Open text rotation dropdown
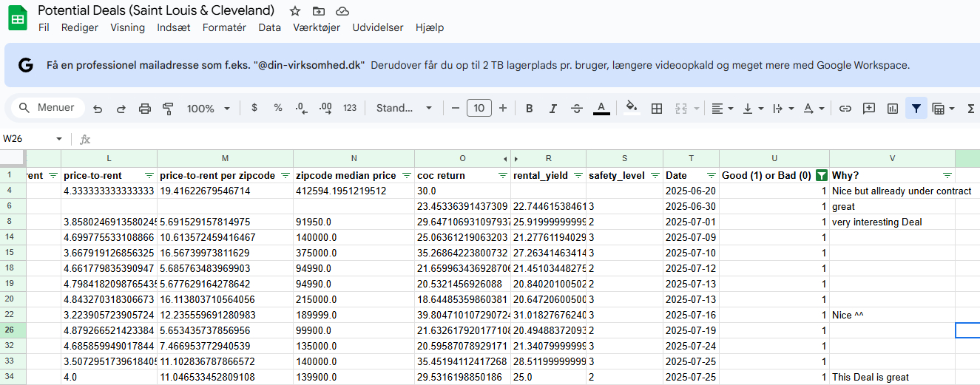The width and height of the screenshot is (980, 385). pos(814,109)
